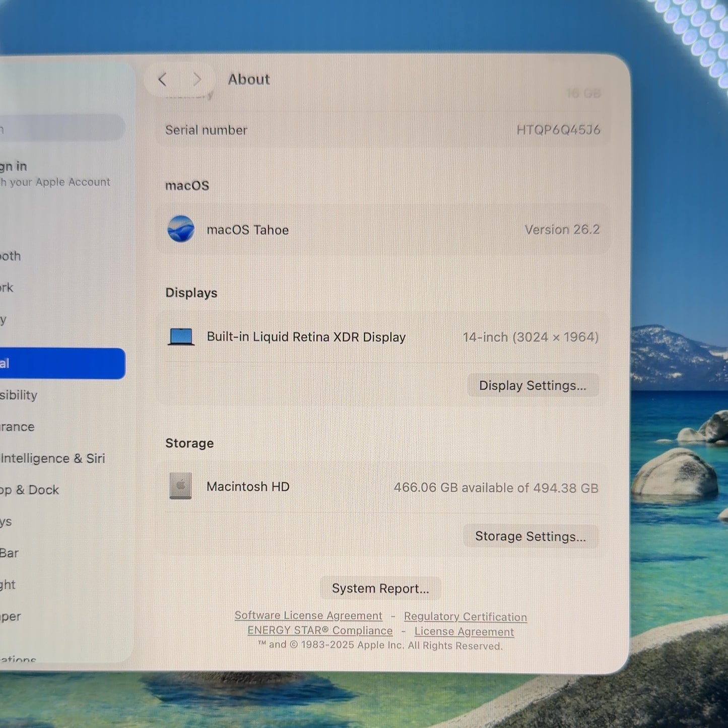728x728 pixels.
Task: Open the ENERGY STAR Compliance link
Action: pos(320,631)
